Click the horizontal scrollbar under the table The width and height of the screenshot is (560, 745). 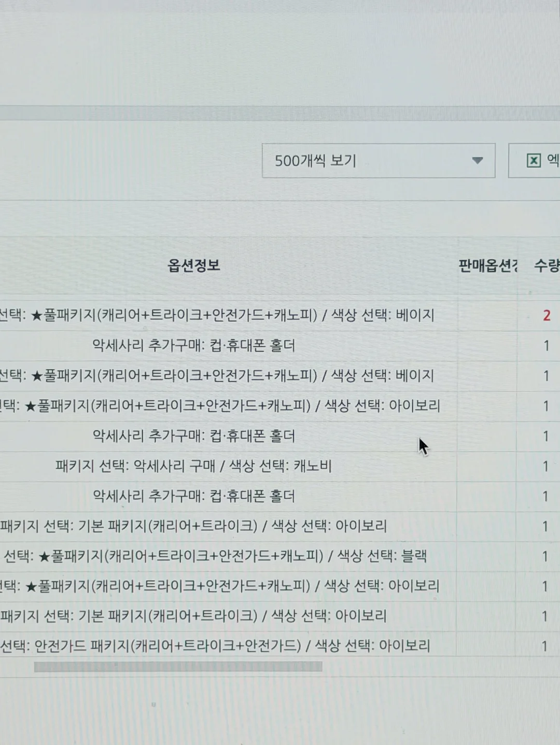point(178,667)
